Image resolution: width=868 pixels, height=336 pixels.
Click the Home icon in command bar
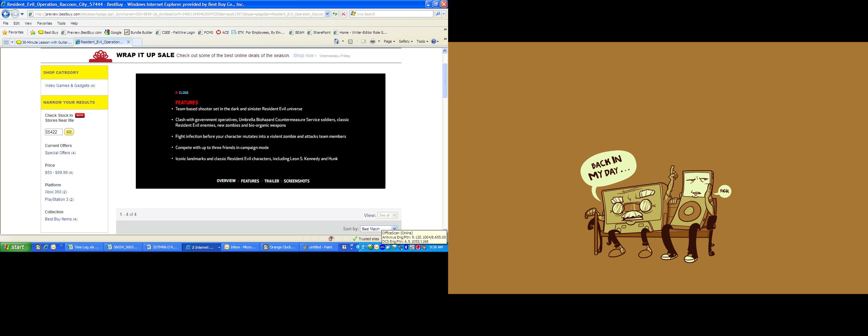pyautogui.click(x=337, y=41)
